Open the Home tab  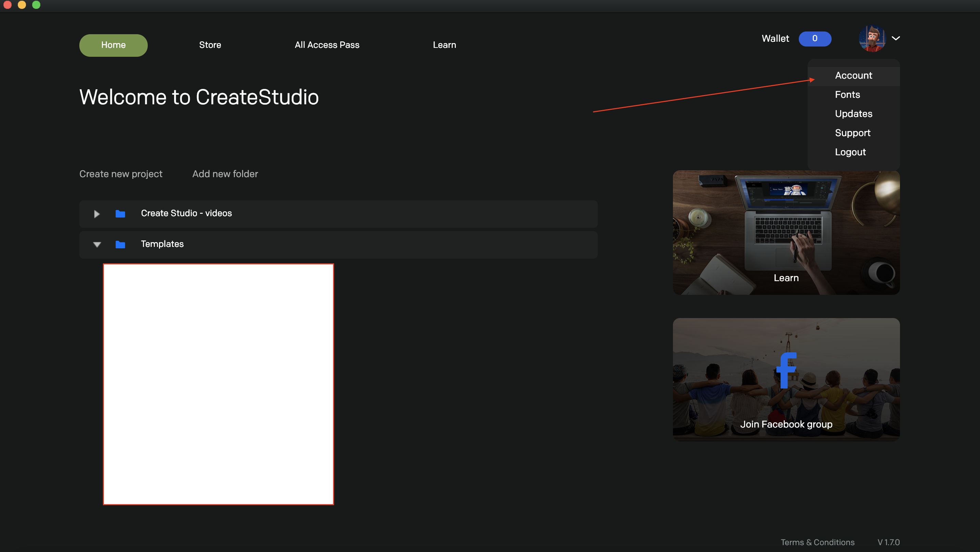tap(114, 45)
